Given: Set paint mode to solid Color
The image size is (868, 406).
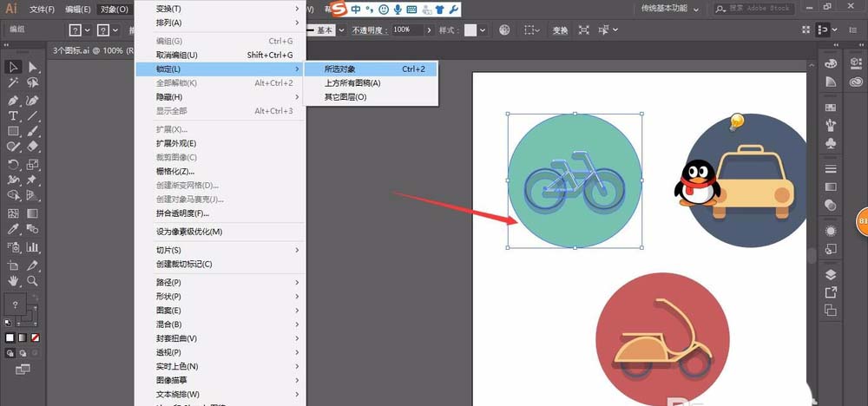Looking at the screenshot, I should click(10, 337).
